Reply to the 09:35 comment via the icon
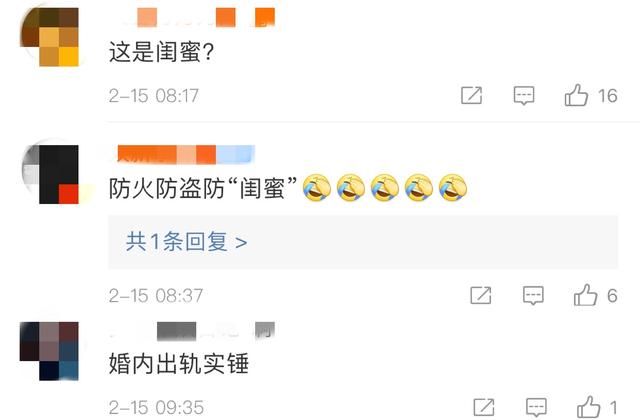This screenshot has height=420, width=640. click(x=536, y=407)
